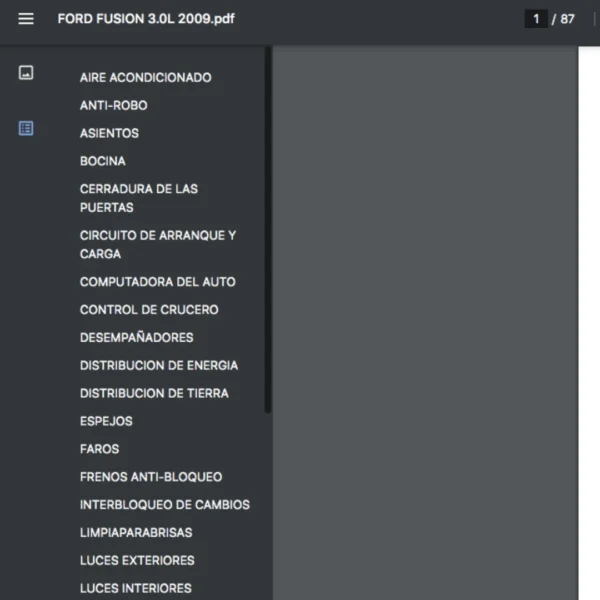
Task: Toggle the sidebar with the hamburger menu icon
Action: [x=26, y=19]
